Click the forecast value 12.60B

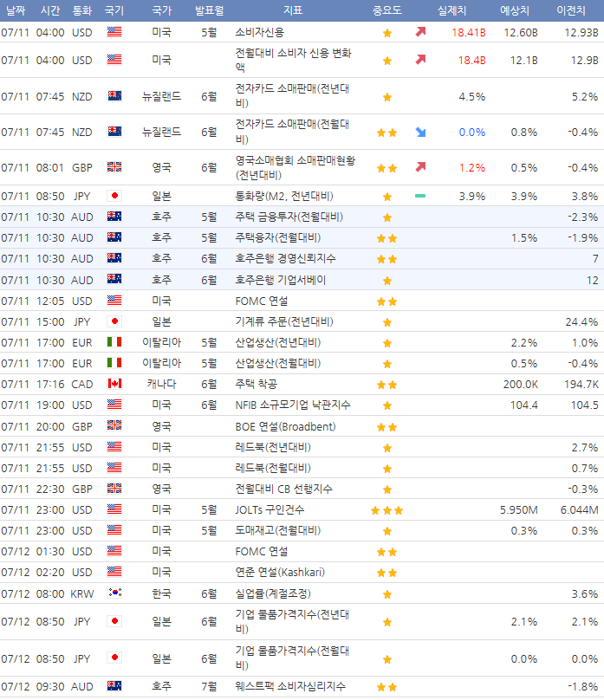(521, 33)
